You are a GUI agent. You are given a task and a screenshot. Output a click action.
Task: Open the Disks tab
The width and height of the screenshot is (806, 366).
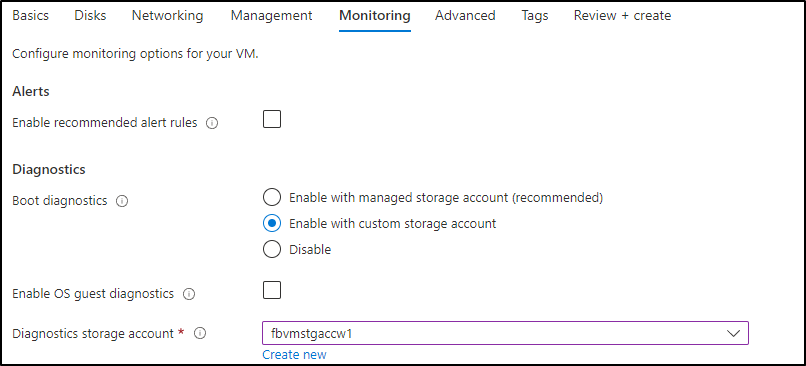(90, 16)
